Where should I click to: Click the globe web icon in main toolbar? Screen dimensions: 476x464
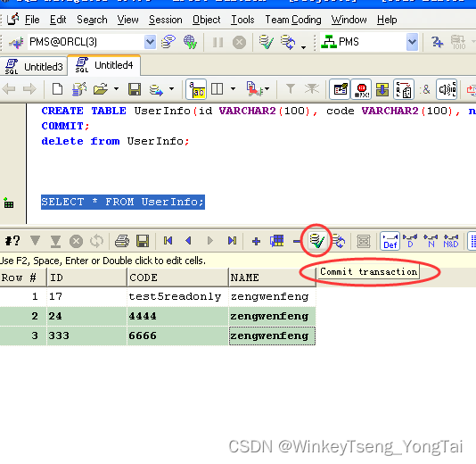point(190,42)
